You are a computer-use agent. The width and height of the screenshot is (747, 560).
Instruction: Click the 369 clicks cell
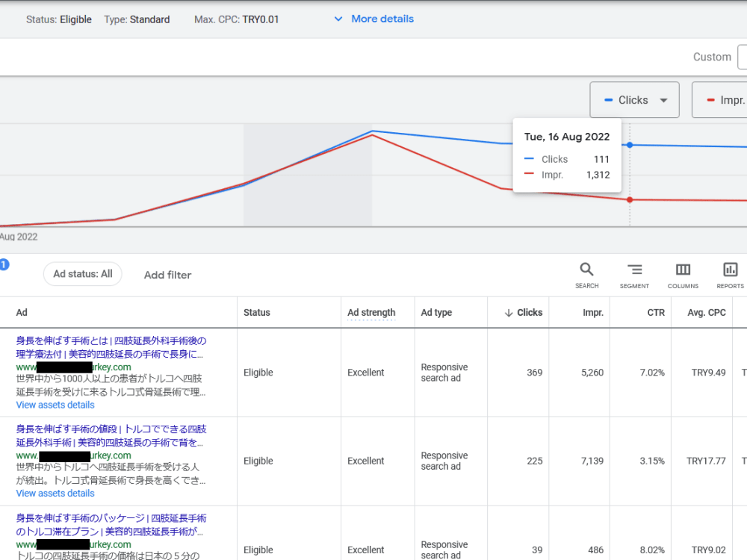pos(535,373)
